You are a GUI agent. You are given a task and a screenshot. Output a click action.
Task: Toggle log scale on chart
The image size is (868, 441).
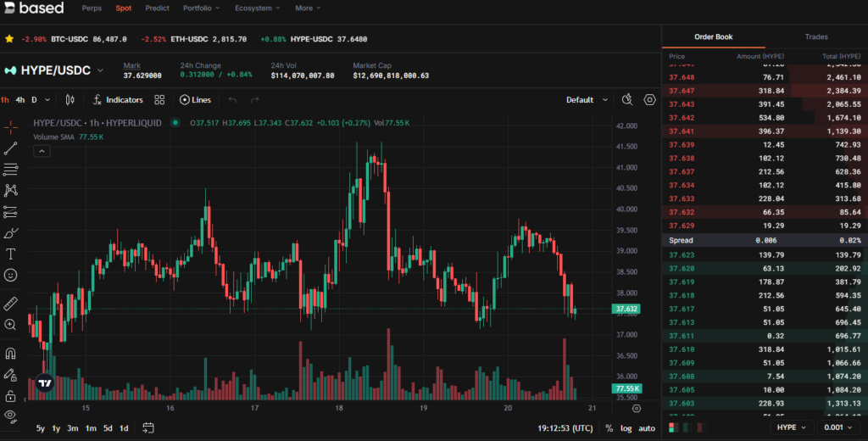pos(626,428)
